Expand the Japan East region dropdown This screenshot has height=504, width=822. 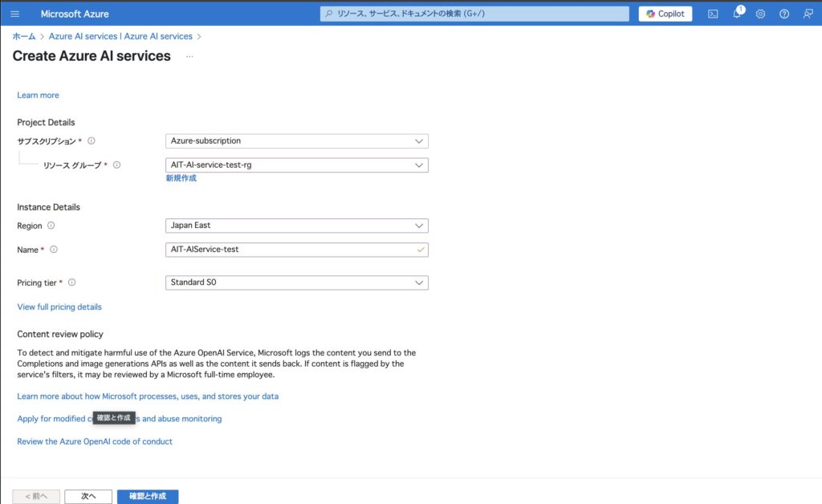(297, 226)
